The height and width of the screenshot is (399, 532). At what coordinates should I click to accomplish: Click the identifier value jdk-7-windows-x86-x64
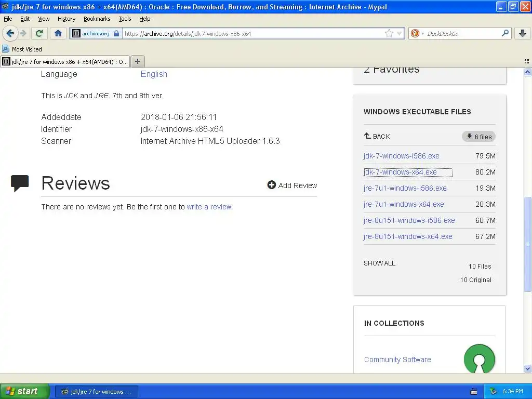181,129
